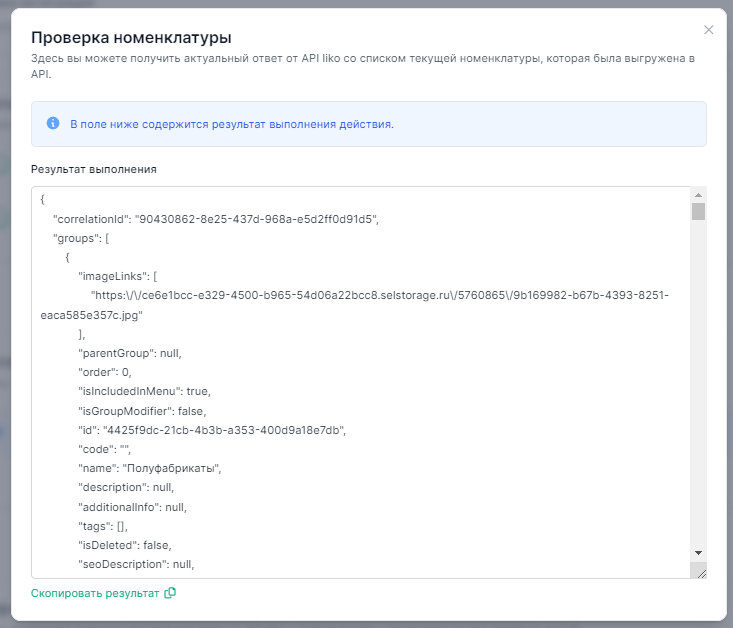The image size is (733, 628).
Task: Click the info banner message text
Action: click(231, 125)
